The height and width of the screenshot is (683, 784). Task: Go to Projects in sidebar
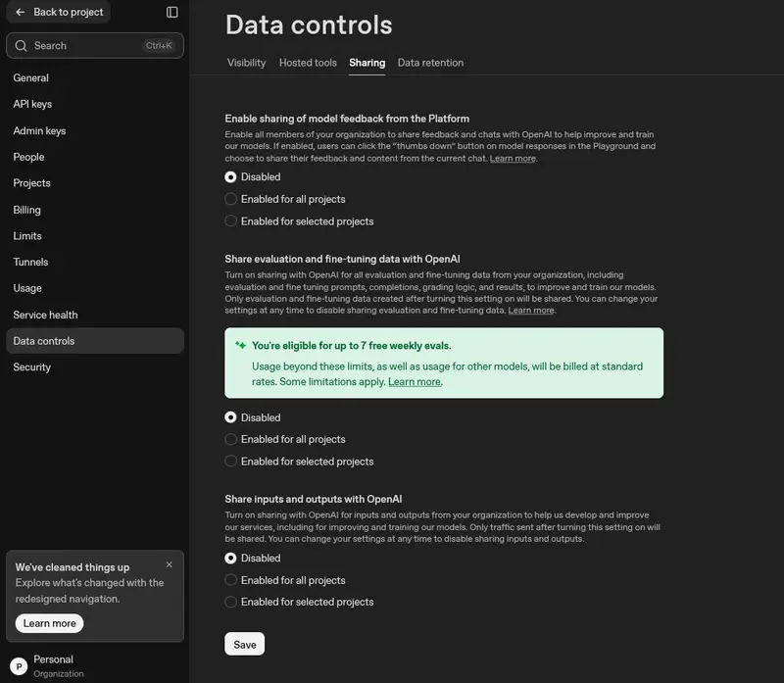click(x=95, y=183)
